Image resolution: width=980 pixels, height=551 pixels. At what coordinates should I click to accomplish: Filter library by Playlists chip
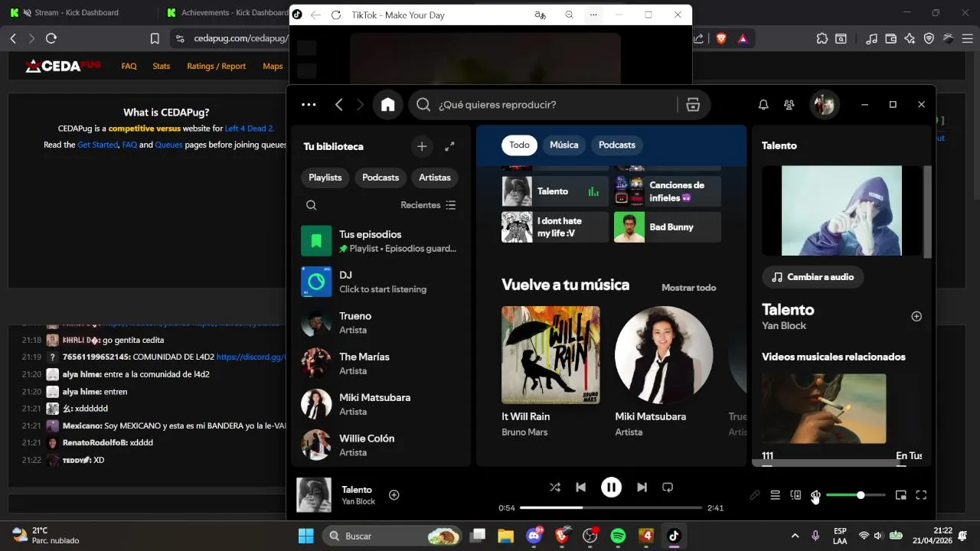[325, 178]
